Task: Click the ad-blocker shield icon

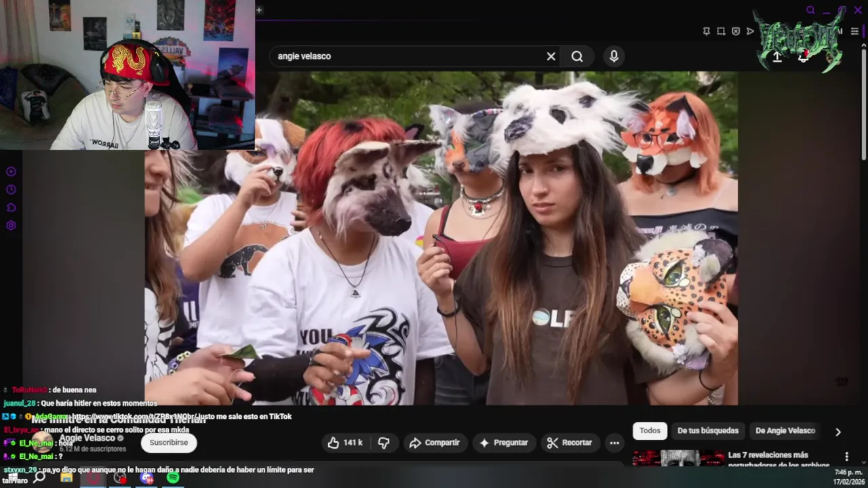Action: click(736, 31)
